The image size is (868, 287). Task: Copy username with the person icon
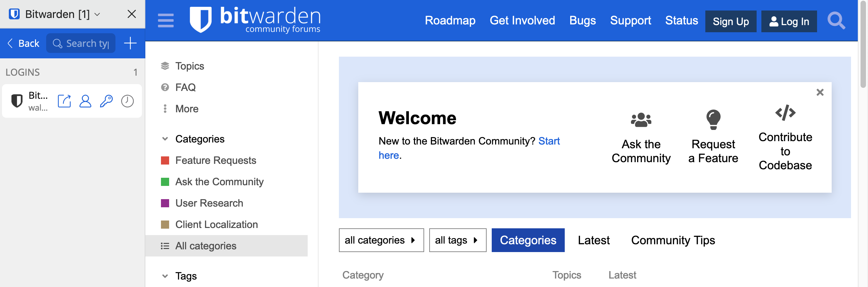click(85, 101)
